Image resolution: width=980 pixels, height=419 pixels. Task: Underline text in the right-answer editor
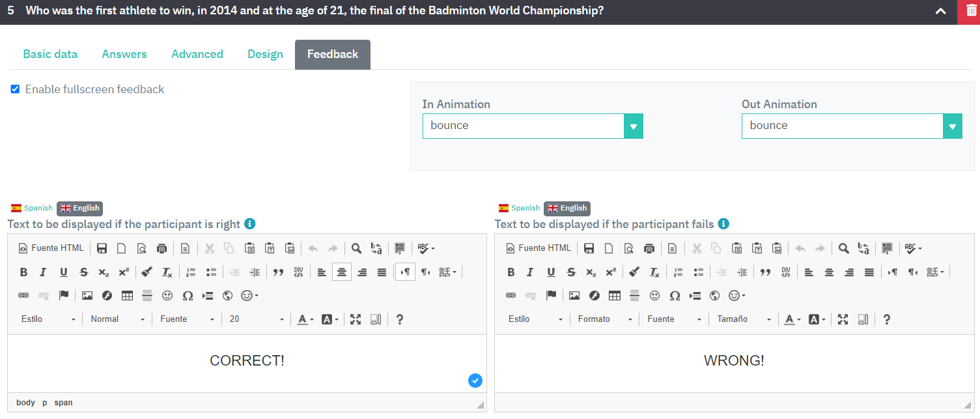pos(63,272)
